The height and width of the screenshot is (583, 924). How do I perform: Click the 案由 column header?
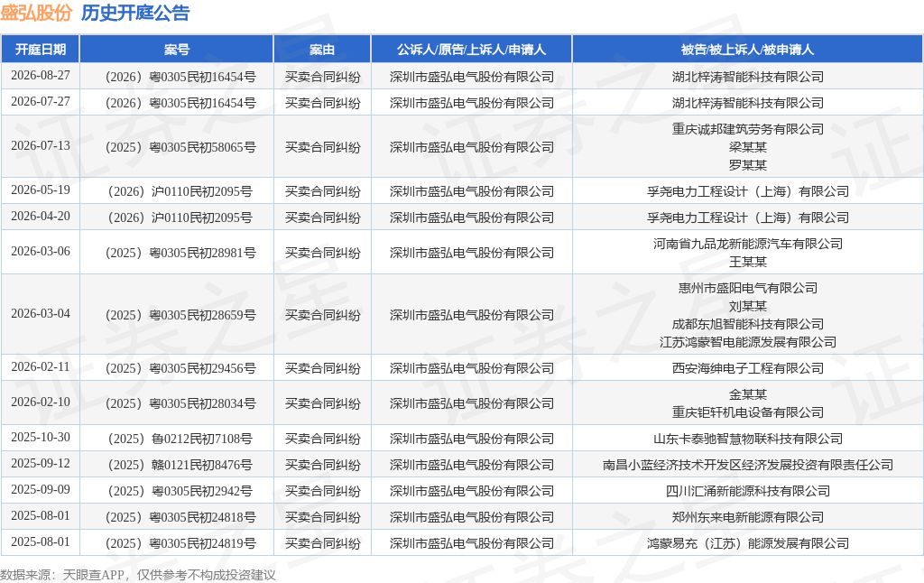coord(322,50)
